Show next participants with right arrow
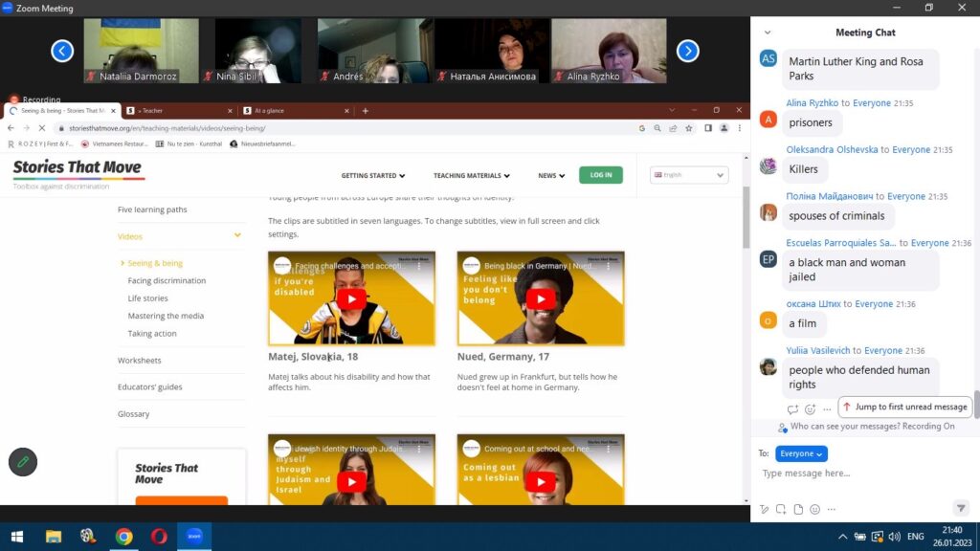This screenshot has height=551, width=980. 687,51
